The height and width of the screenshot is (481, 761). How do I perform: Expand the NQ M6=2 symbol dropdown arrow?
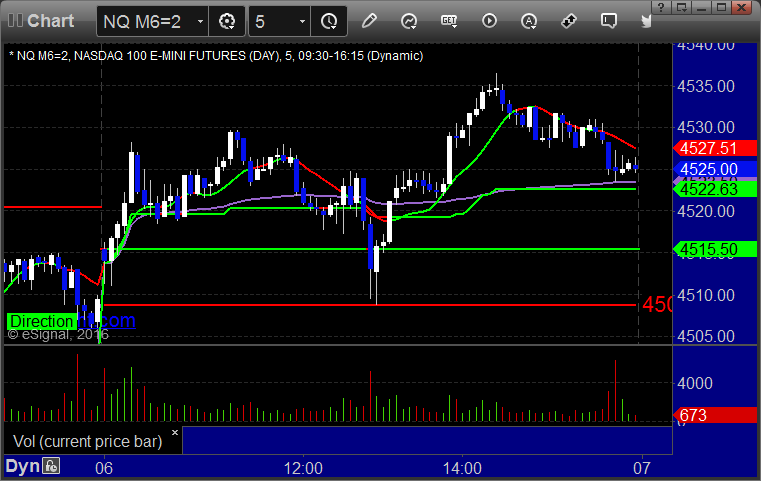pyautogui.click(x=200, y=21)
